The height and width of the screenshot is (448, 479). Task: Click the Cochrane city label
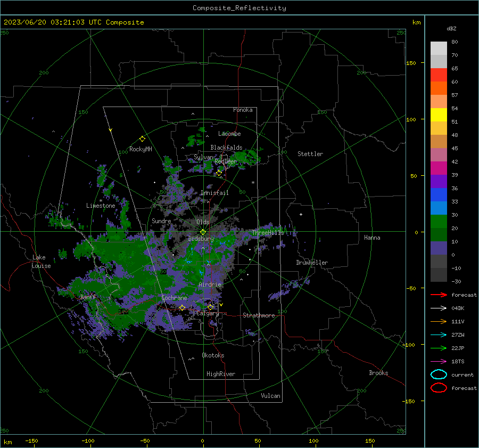tap(174, 298)
